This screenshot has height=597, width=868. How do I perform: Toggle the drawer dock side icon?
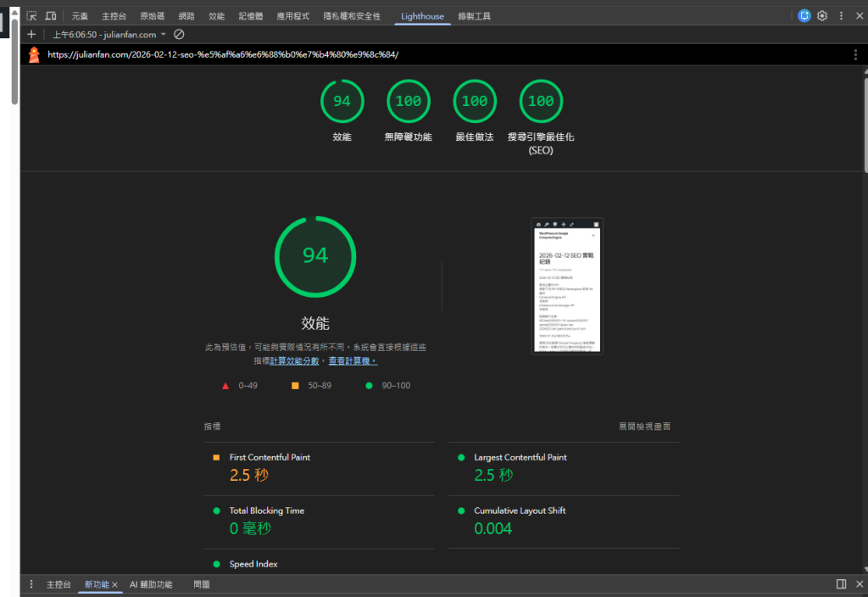(841, 584)
